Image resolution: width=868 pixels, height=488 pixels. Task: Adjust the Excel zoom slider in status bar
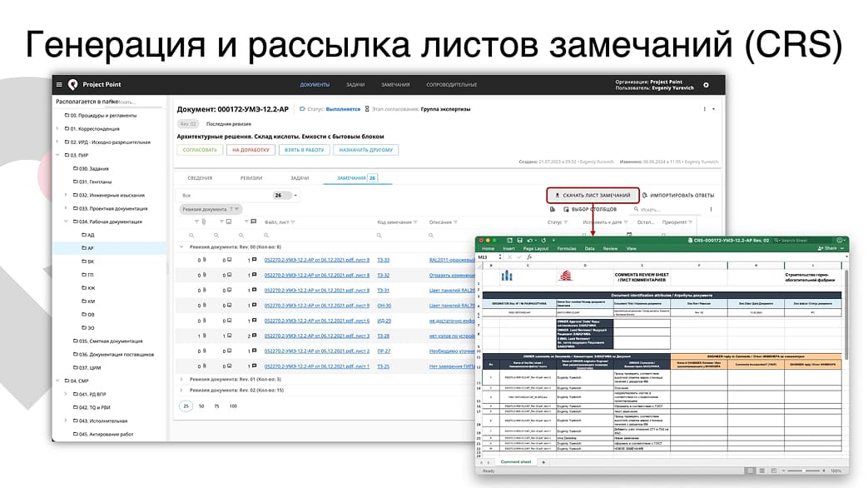point(804,471)
